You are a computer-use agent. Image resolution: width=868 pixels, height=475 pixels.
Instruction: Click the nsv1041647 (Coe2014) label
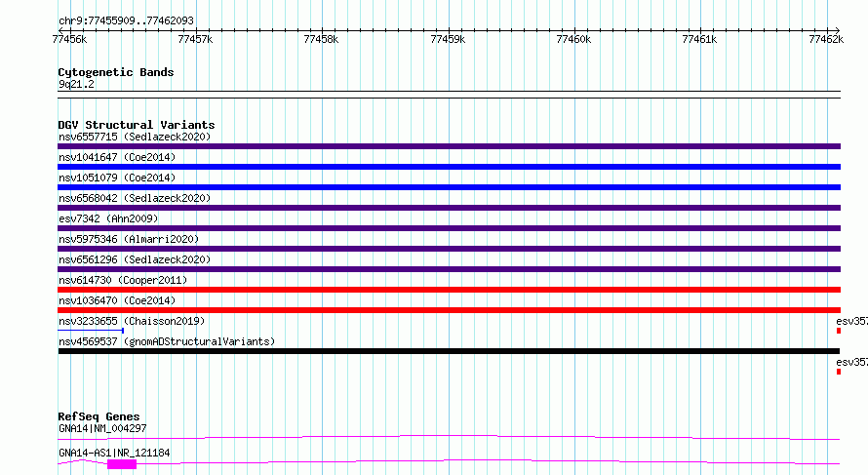117,157
